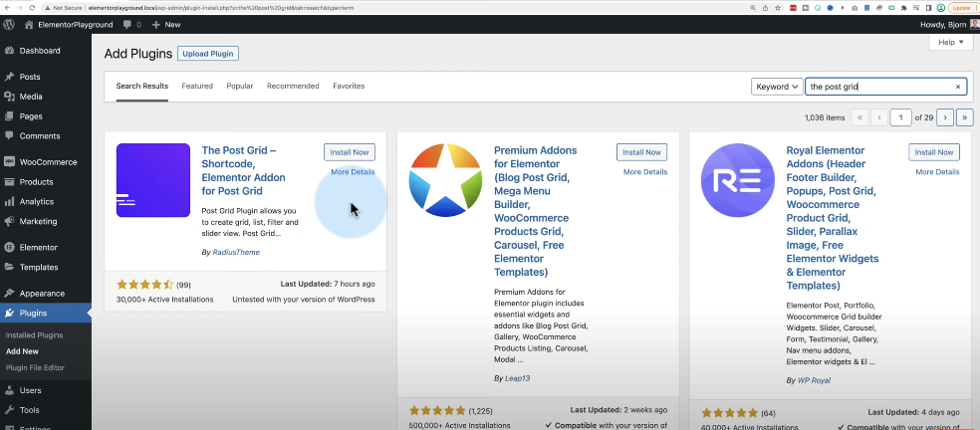This screenshot has width=980, height=430.
Task: View More Details for The Post Grid
Action: [354, 172]
